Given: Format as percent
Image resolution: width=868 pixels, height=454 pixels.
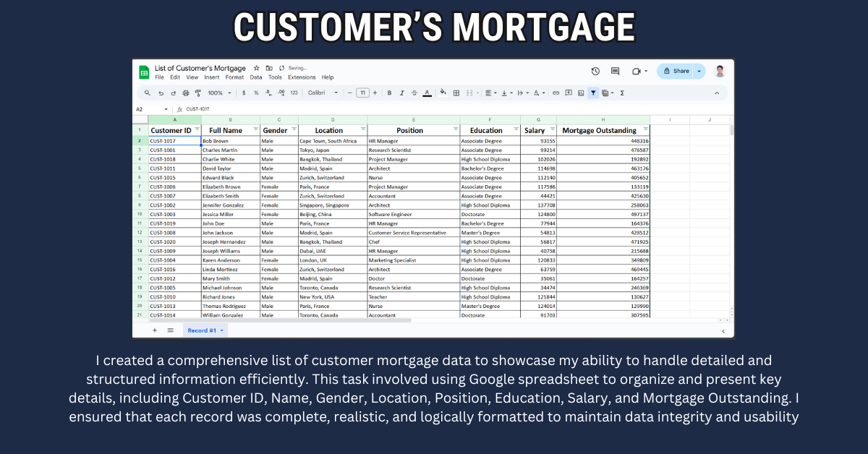Looking at the screenshot, I should click(256, 93).
